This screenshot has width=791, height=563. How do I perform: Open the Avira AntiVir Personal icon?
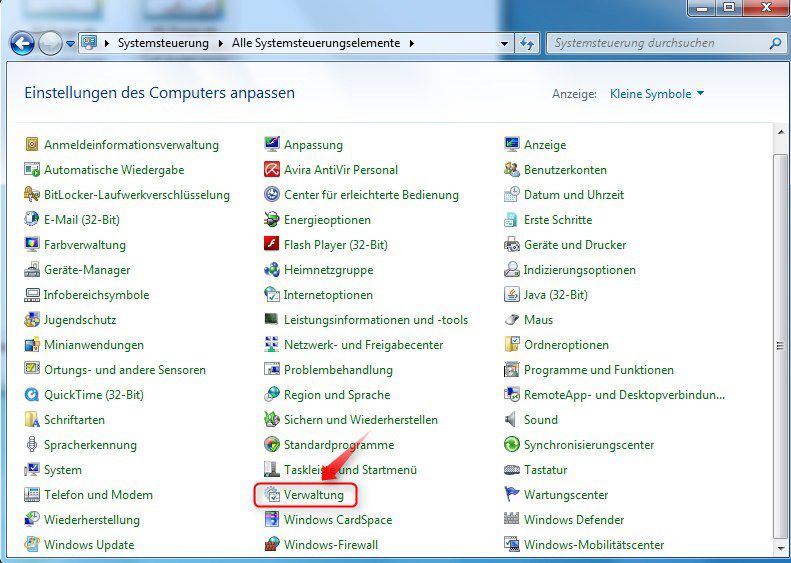tap(272, 170)
